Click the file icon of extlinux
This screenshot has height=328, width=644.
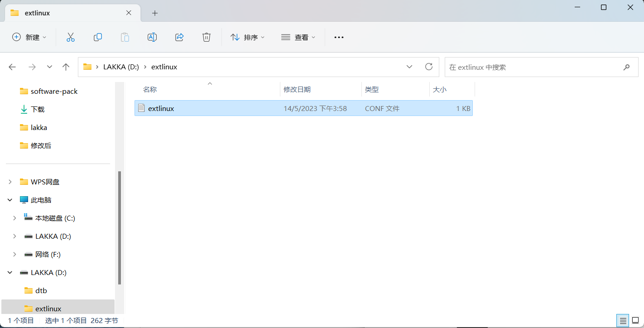tap(141, 108)
